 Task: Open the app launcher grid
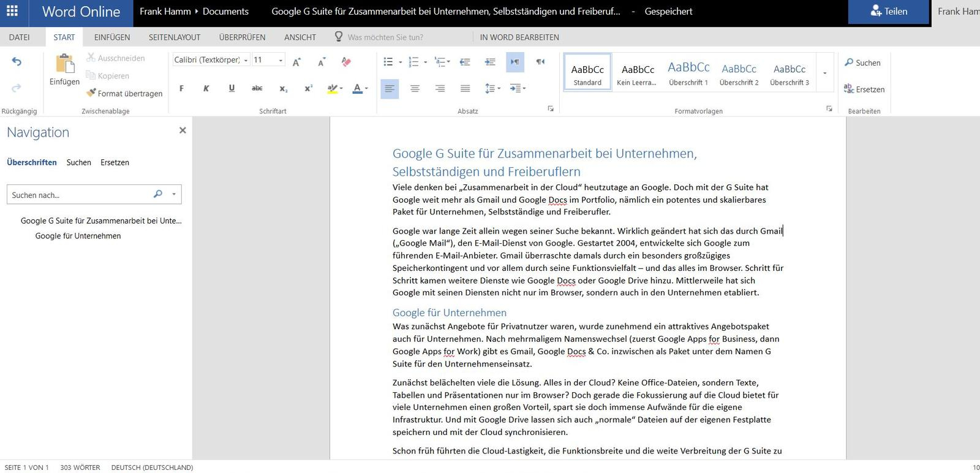12,11
